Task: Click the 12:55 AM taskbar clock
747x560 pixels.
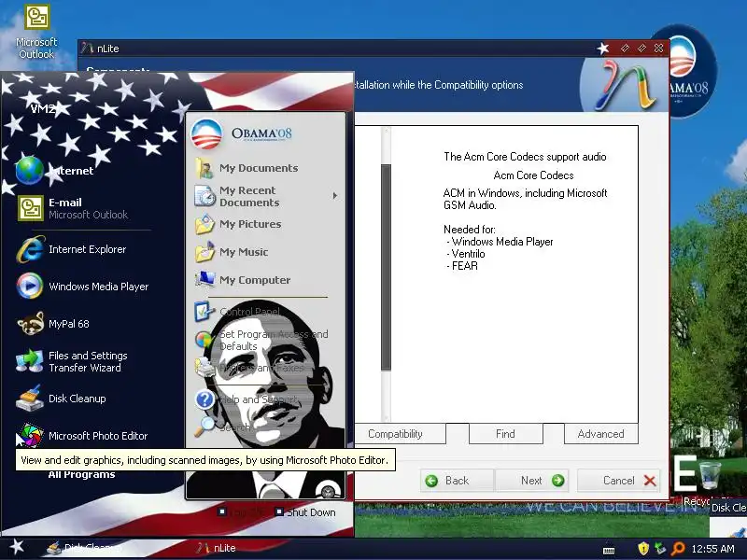Action: (712, 549)
